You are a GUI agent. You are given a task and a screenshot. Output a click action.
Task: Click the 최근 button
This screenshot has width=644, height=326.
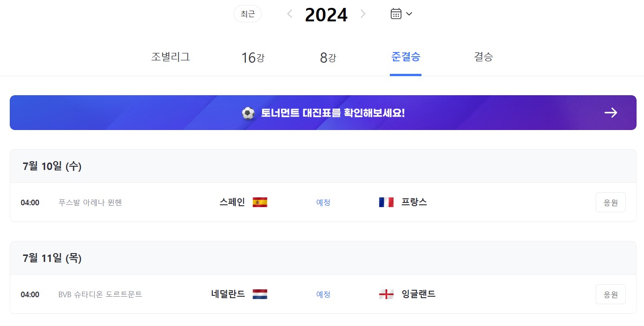click(247, 13)
